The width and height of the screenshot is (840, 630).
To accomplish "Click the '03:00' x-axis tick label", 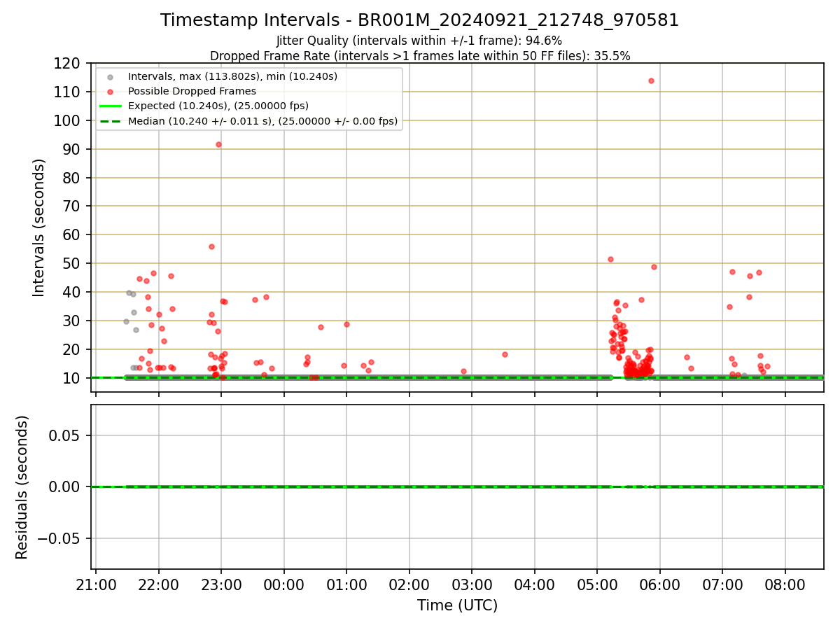I will click(x=472, y=584).
